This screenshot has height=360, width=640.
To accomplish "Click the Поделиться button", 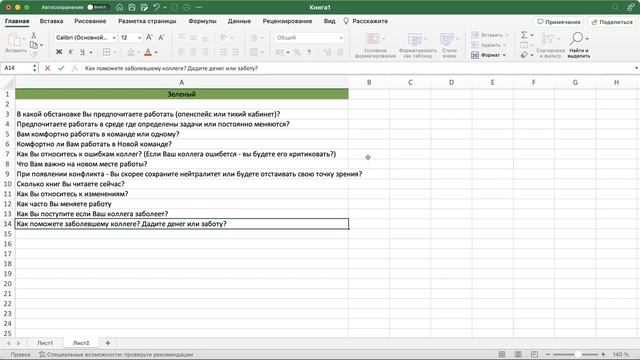I will point(612,22).
